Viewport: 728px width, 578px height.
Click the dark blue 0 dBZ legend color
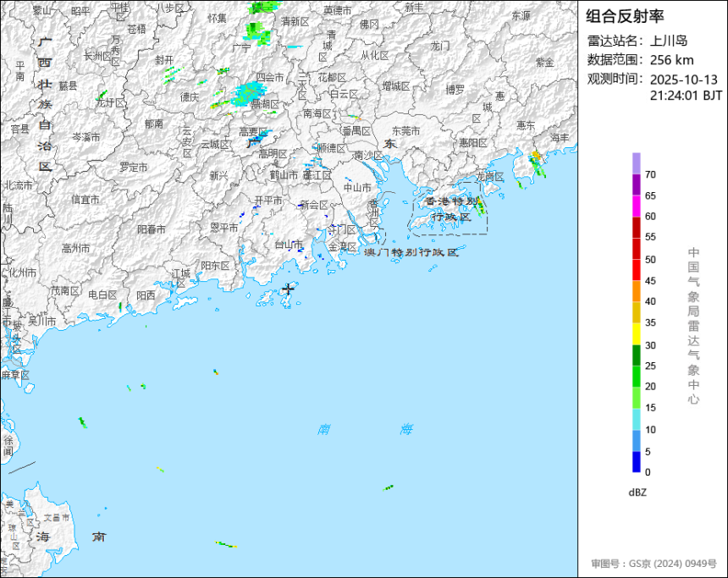pos(636,462)
